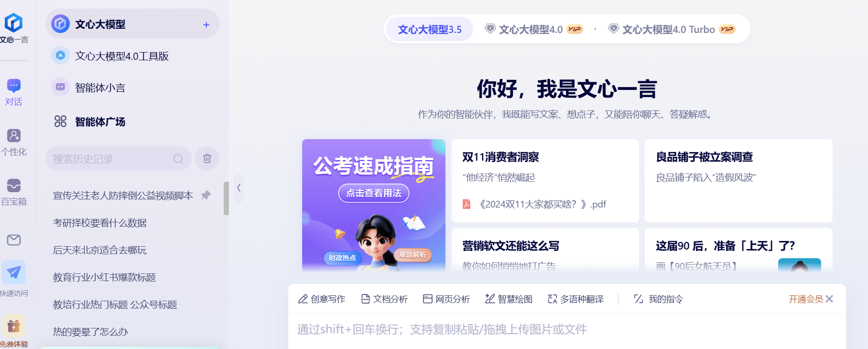Image resolution: width=868 pixels, height=349 pixels.
Task: Open the 对话 chat sidebar icon
Action: [x=14, y=86]
